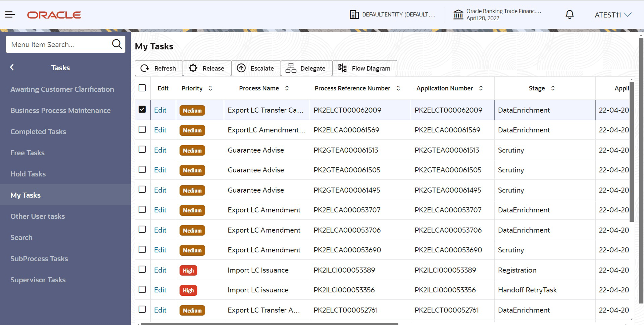The image size is (644, 325).
Task: Open the Flow Diagram tool
Action: click(x=342, y=68)
